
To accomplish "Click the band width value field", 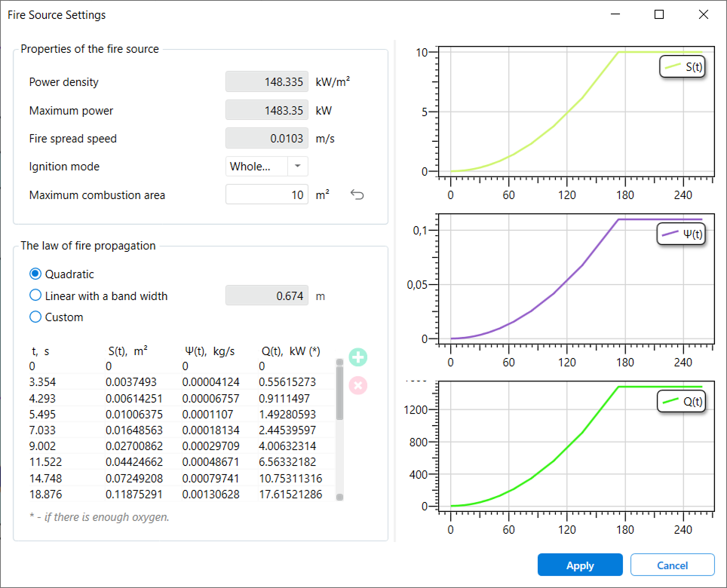I will [x=267, y=296].
